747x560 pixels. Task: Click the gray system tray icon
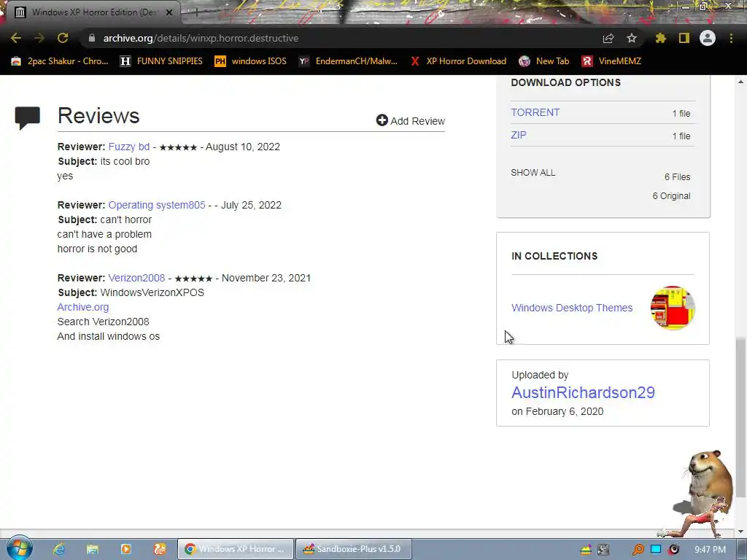[603, 550]
